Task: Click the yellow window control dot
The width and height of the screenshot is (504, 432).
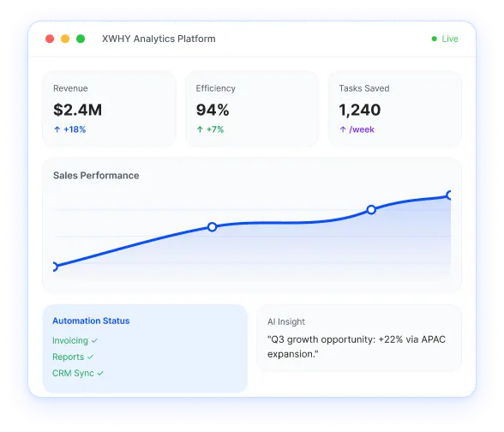Action: tap(65, 39)
